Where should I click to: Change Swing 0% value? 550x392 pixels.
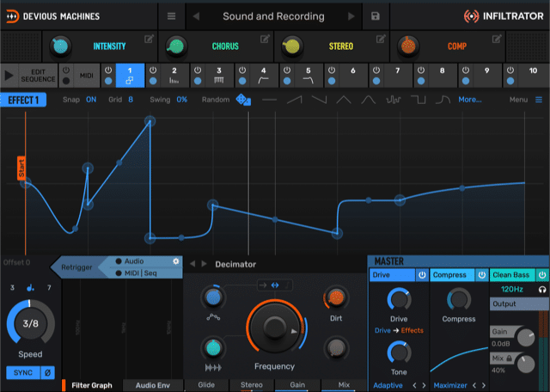coord(181,100)
